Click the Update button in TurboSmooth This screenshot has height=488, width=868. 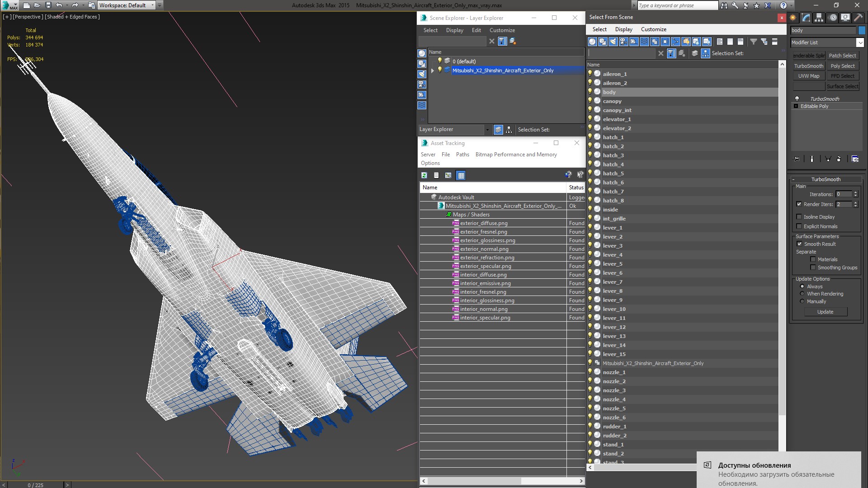pos(825,312)
